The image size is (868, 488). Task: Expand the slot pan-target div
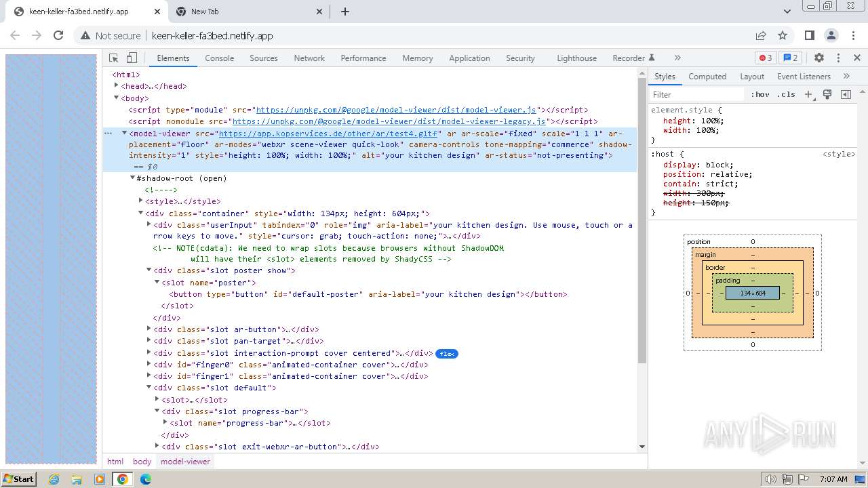click(149, 341)
